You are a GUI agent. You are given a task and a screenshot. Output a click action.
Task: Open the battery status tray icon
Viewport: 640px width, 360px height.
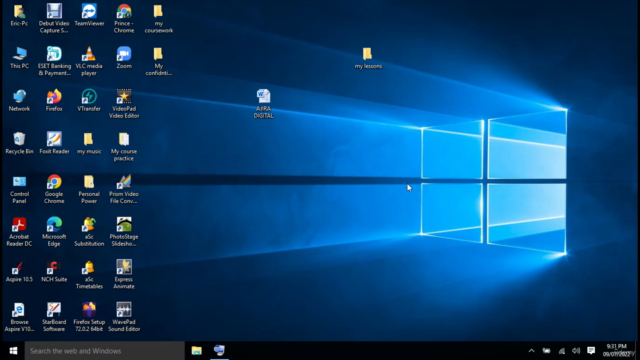point(546,351)
